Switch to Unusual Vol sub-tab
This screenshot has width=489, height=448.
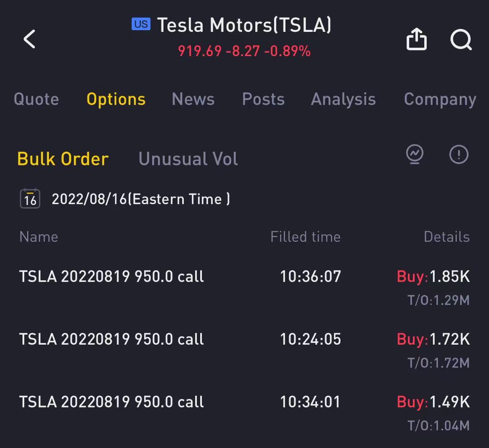click(188, 159)
